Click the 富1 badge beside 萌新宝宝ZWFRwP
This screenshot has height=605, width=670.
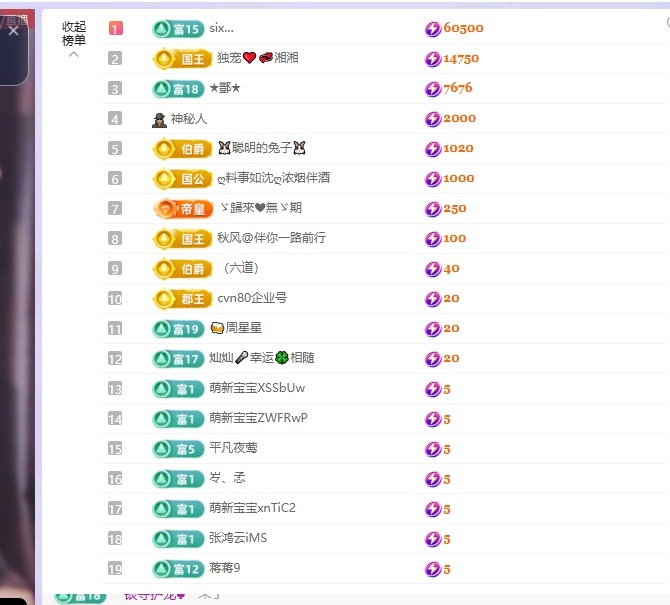[x=178, y=419]
